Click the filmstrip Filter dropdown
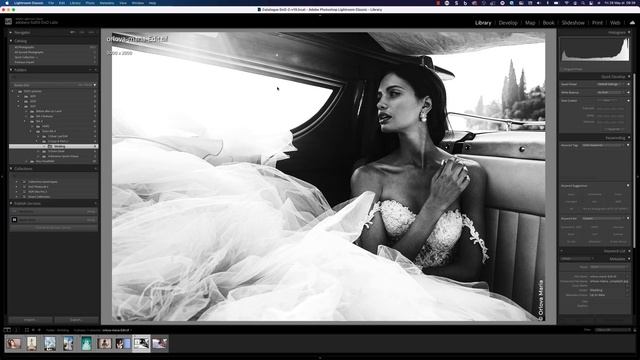 tap(613, 330)
